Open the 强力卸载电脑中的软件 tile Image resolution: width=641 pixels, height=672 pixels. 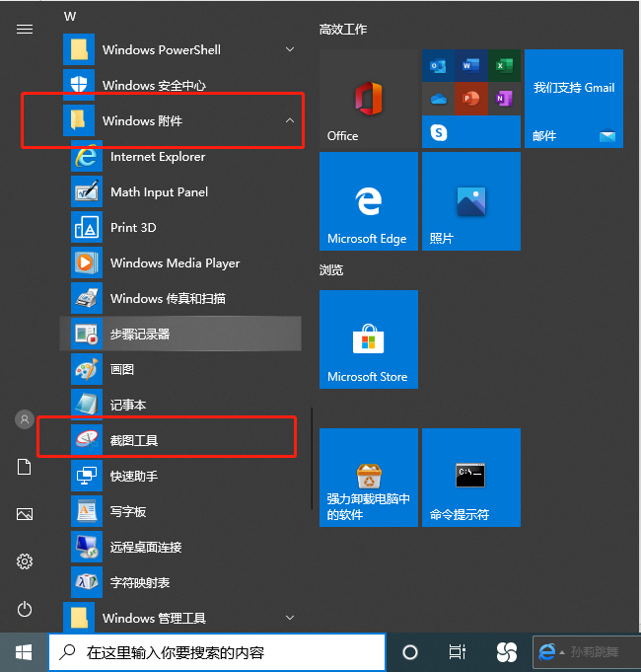369,478
